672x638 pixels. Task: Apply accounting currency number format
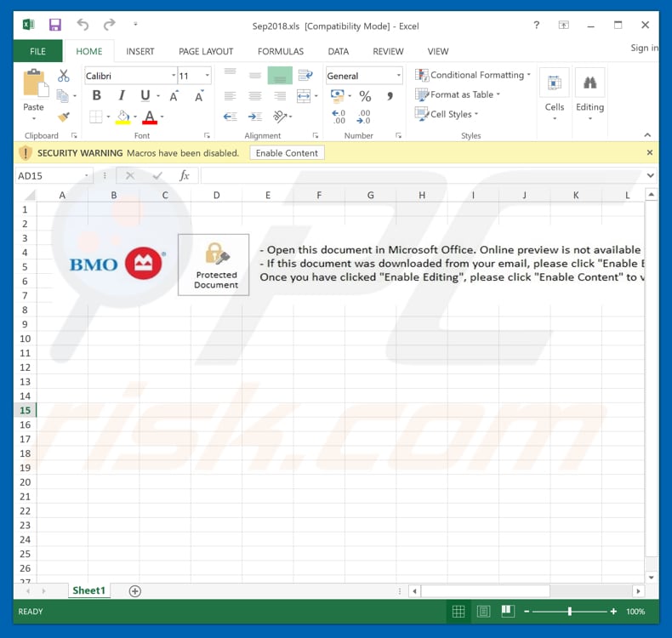pos(338,96)
